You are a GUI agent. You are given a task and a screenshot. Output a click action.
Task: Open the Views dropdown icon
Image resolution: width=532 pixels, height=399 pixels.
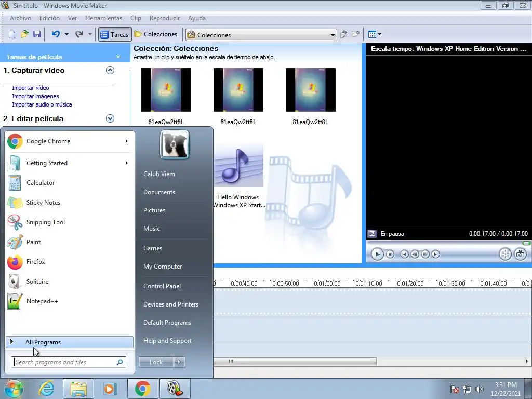coord(375,34)
